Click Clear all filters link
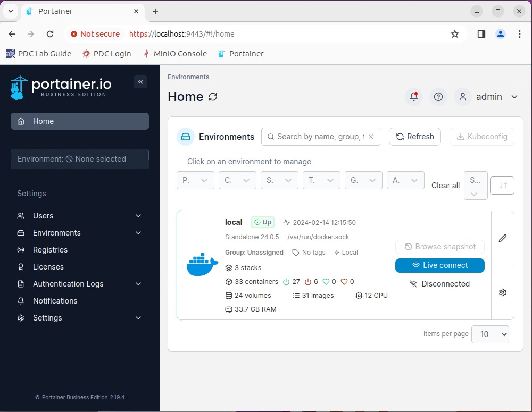 tap(445, 186)
